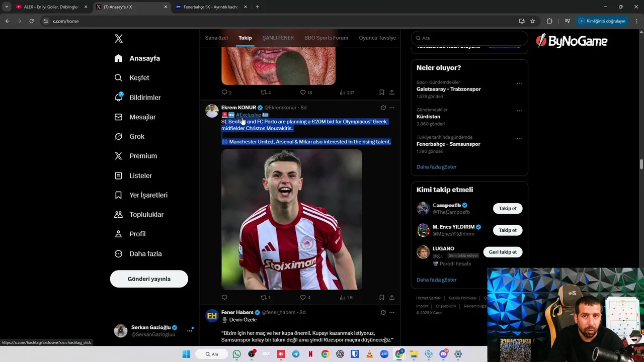This screenshot has height=362, width=644.
Task: Open Telegram from taskbar
Action: 295,354
